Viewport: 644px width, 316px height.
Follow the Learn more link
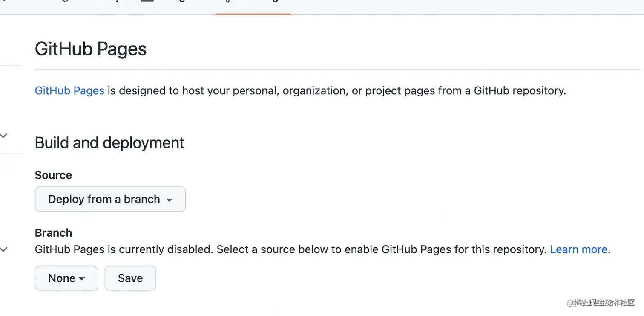pyautogui.click(x=578, y=249)
